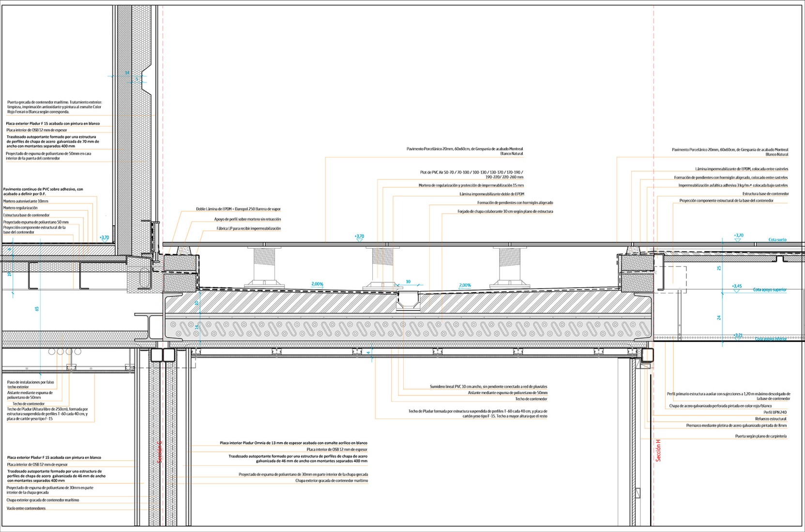
Task: Select the linear PVC drain symbol in the slab
Action: (407, 301)
